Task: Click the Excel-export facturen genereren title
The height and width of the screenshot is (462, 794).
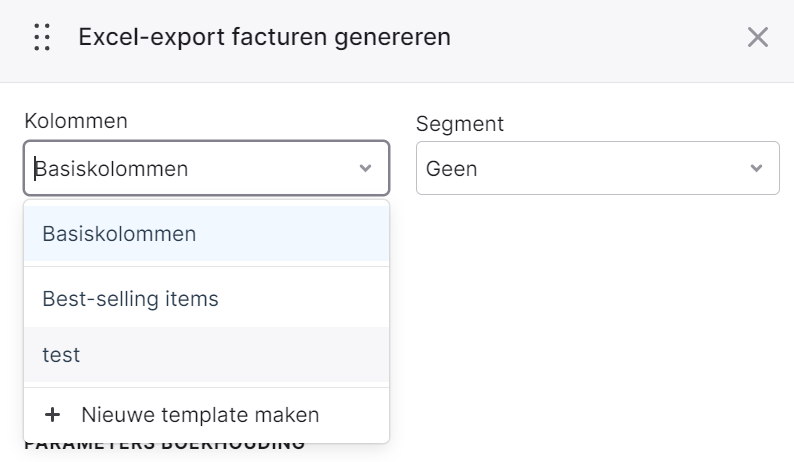Action: [264, 37]
